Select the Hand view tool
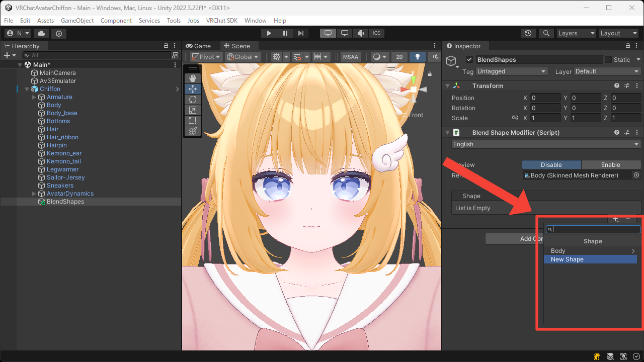Screen dimensions: 644x362 (x=192, y=78)
